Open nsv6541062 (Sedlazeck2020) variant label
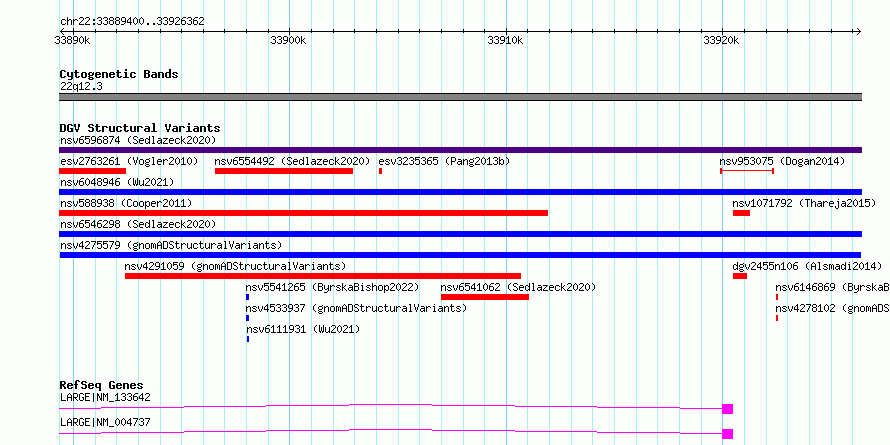This screenshot has width=890, height=445. (518, 287)
